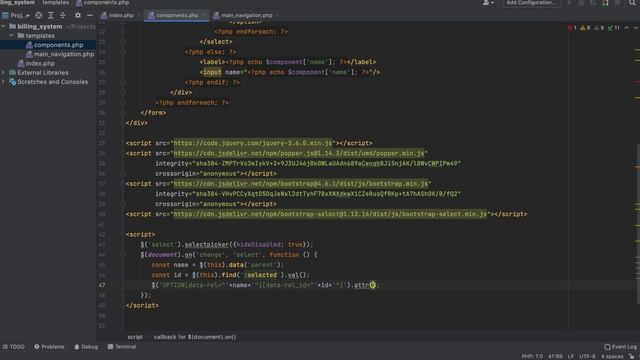The image size is (640, 360).
Task: Click the Stop icon in toolbar
Action: (618, 3)
